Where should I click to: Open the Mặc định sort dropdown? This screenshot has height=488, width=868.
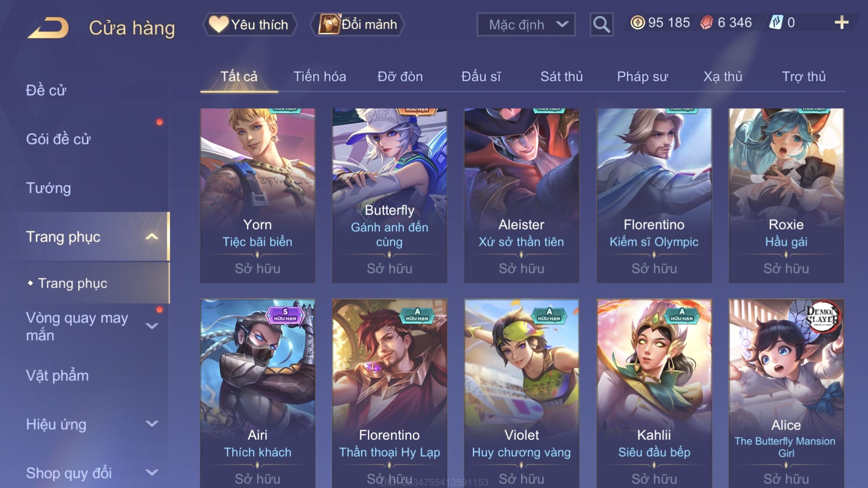pos(526,24)
